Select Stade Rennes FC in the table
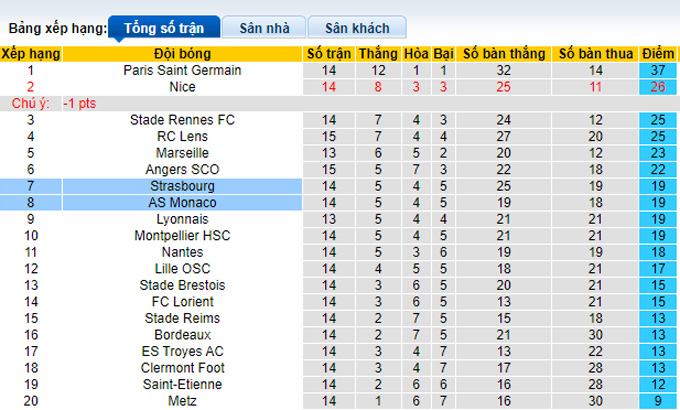680x410 pixels. [183, 120]
